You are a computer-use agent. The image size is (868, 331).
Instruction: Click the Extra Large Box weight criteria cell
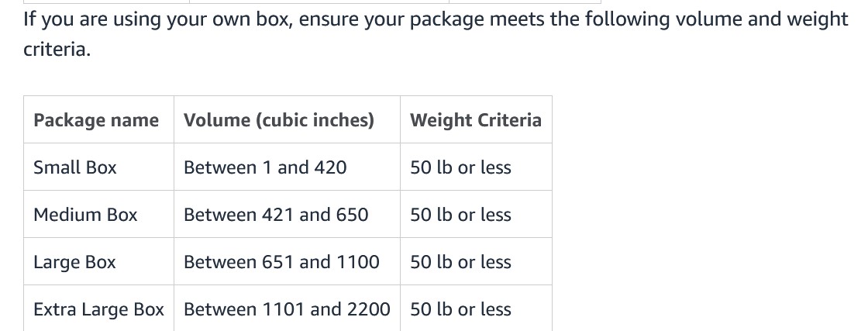[476, 309]
